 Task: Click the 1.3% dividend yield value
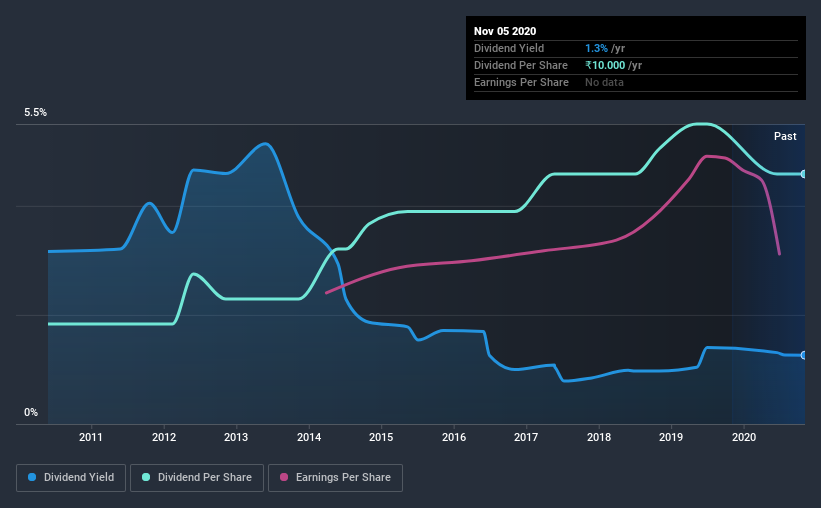tap(596, 48)
